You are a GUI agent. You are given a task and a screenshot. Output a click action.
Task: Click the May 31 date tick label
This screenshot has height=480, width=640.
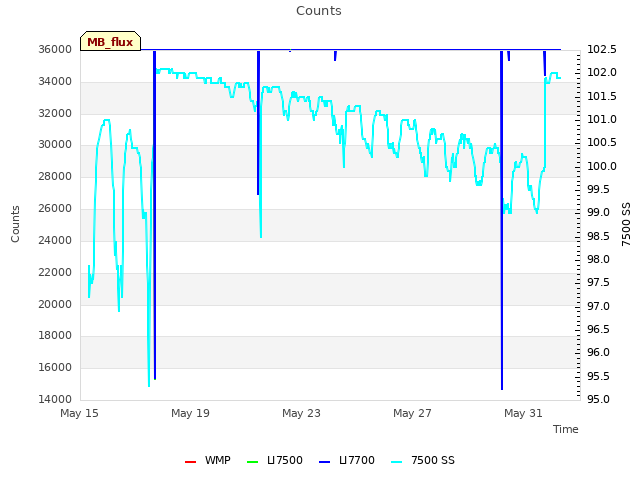tap(523, 413)
